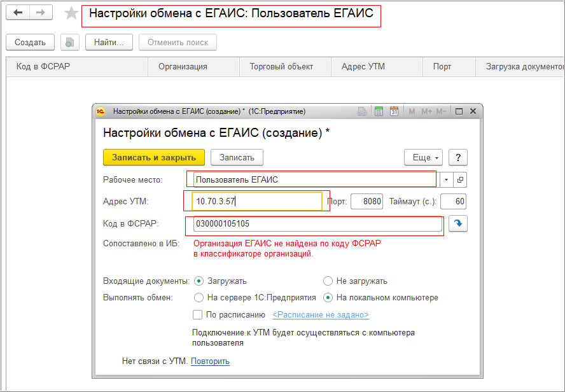The width and height of the screenshot is (565, 392).
Task: Click the printer-save icon in dialog title bar
Action: pos(362,111)
